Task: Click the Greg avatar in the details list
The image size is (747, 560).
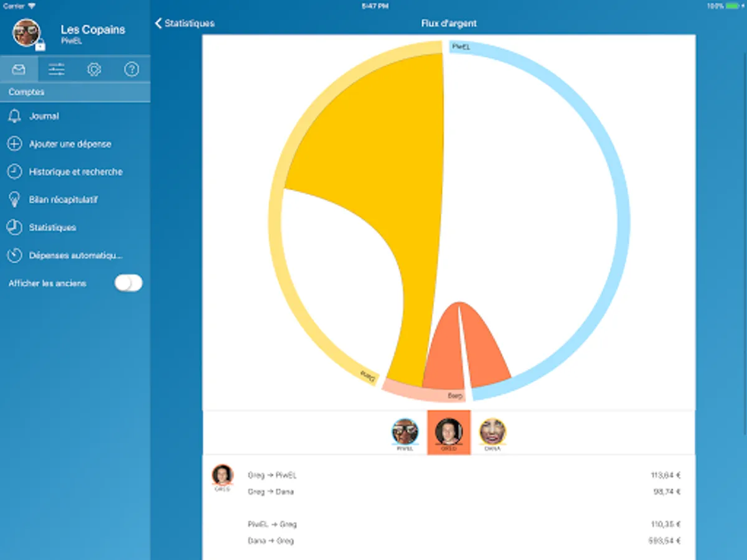Action: coord(222,475)
